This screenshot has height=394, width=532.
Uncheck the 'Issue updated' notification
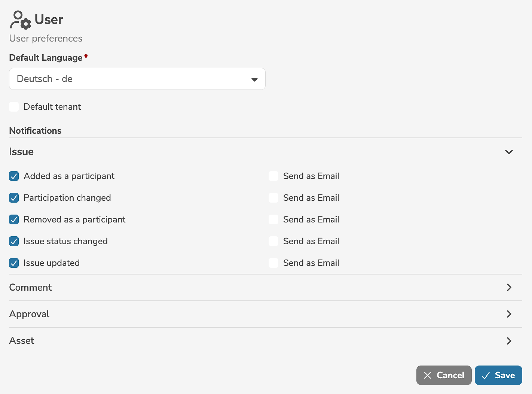(14, 263)
